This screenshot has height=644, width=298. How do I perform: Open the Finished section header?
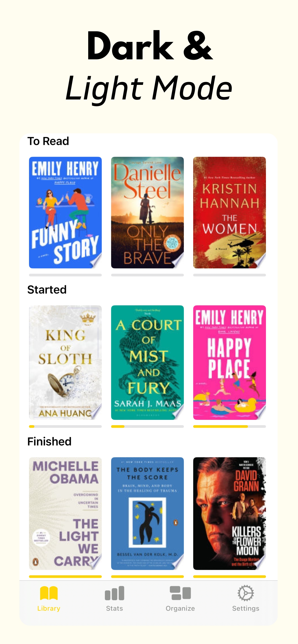click(x=49, y=441)
